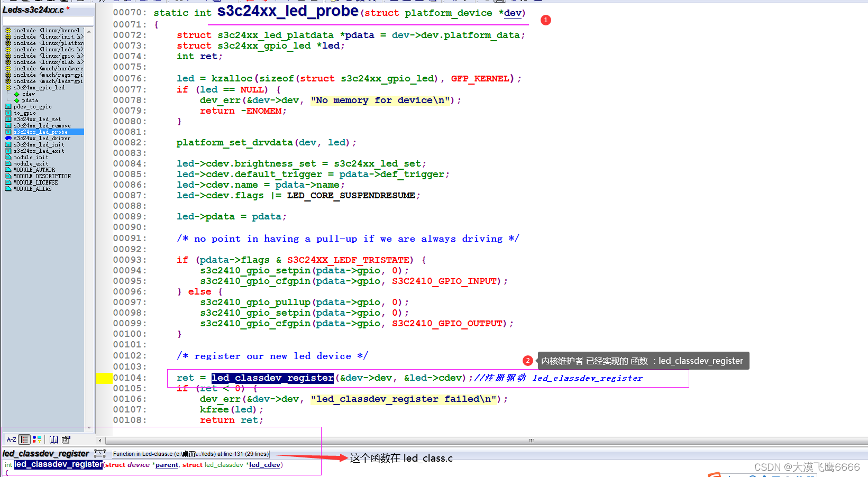This screenshot has height=477, width=868.
Task: Jump to s3c24xx_led_exit in symbol list
Action: pos(35,151)
